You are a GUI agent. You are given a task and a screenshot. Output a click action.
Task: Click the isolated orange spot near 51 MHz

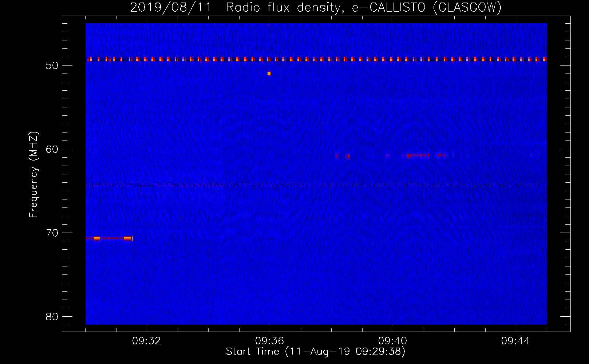269,74
